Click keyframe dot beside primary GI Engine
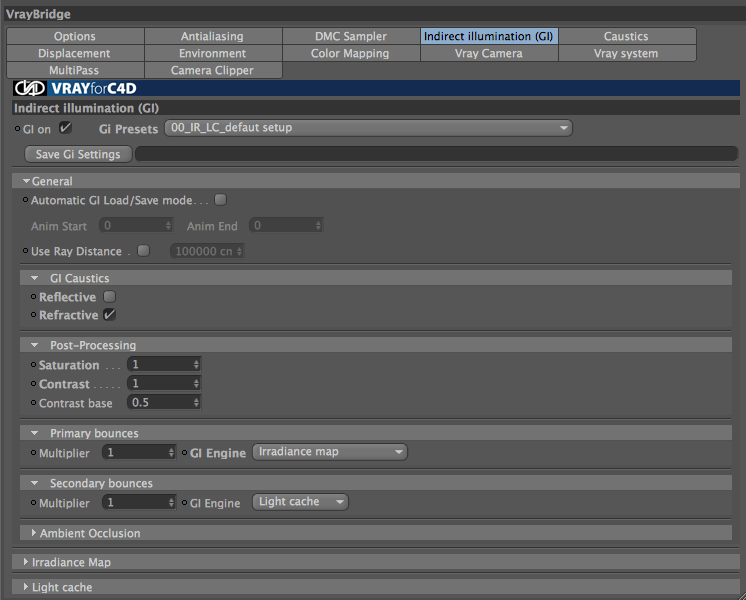 (185, 452)
